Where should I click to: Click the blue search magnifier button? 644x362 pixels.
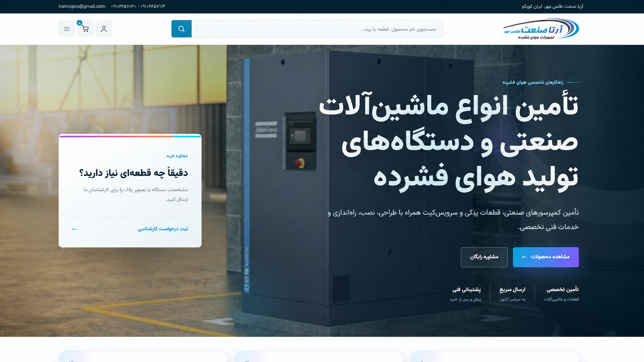tap(181, 29)
